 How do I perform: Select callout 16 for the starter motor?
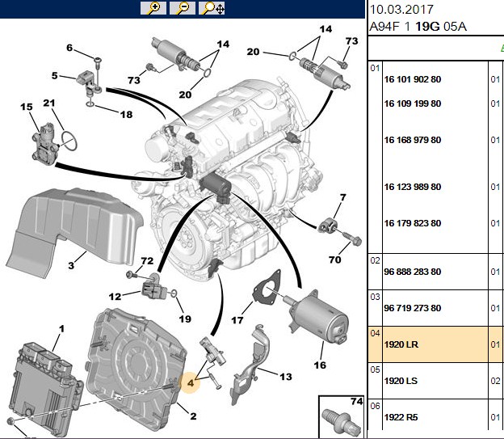click(x=320, y=365)
